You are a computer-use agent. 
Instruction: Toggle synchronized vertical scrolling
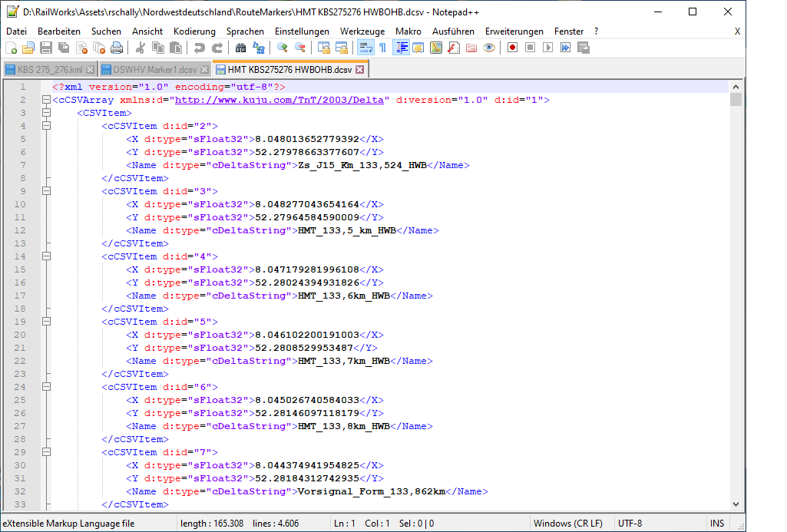tap(324, 48)
